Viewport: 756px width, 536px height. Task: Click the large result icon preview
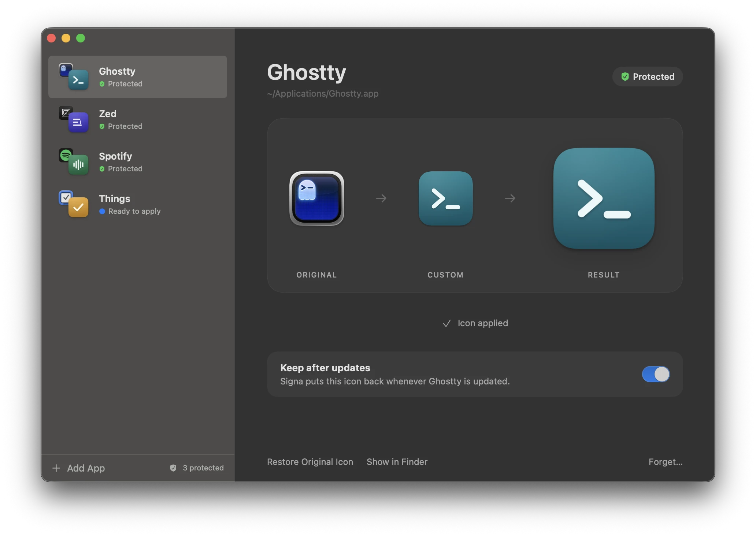(x=604, y=198)
